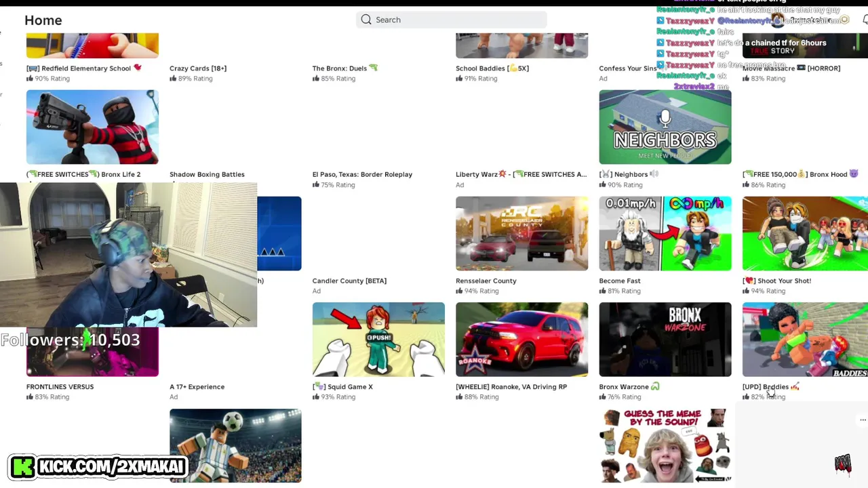The width and height of the screenshot is (868, 488).
Task: Click The Bronx: Duels title
Action: (344, 68)
